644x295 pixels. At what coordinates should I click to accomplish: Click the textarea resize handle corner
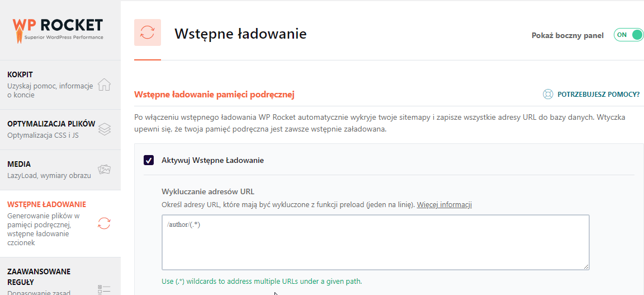click(x=586, y=266)
